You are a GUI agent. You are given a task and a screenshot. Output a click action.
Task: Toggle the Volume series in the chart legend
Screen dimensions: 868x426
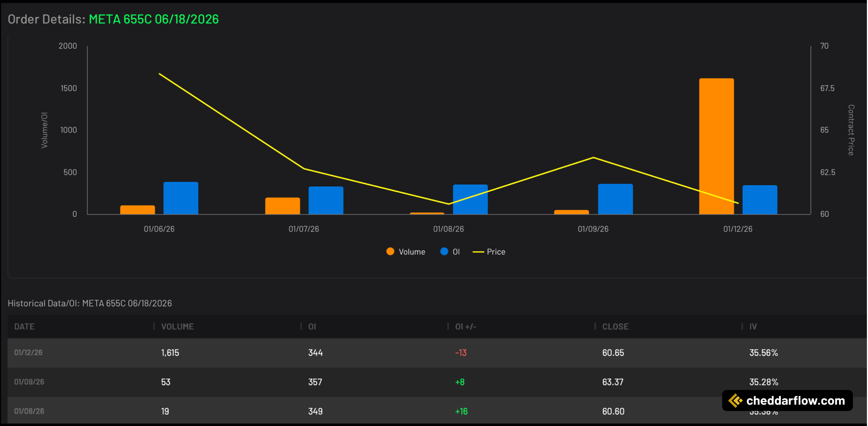(406, 252)
